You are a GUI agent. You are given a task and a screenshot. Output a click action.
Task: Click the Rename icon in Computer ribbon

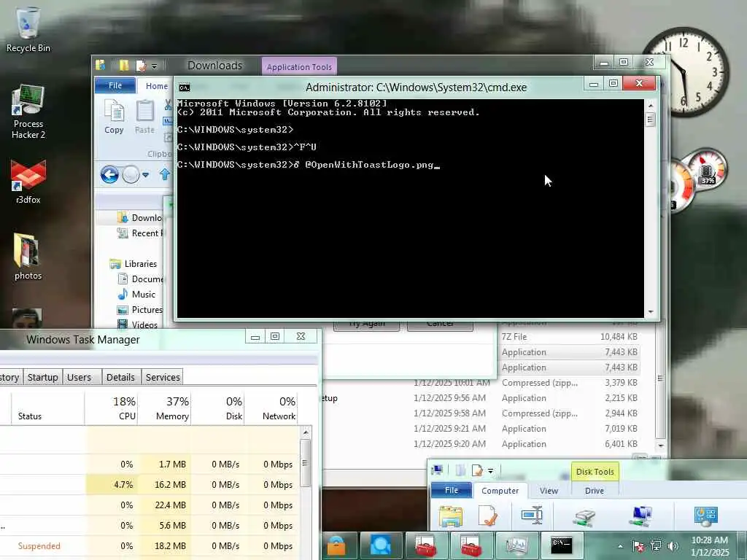pyautogui.click(x=532, y=516)
